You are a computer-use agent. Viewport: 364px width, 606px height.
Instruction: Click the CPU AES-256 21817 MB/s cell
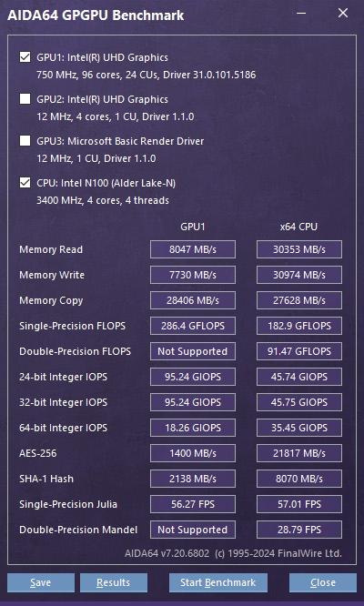point(299,453)
